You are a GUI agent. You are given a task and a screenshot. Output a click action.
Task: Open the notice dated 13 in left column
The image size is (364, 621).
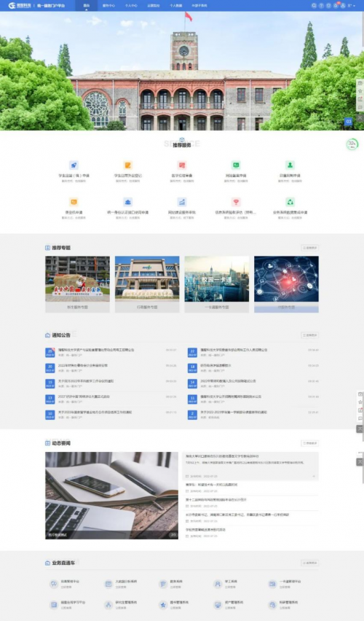pyautogui.click(x=111, y=399)
